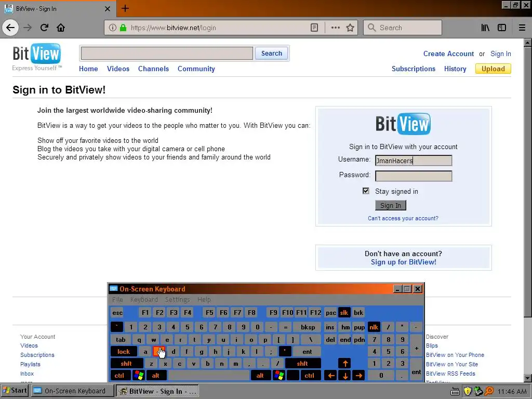Open Can't access your account? link
This screenshot has height=399, width=532.
pos(403,218)
